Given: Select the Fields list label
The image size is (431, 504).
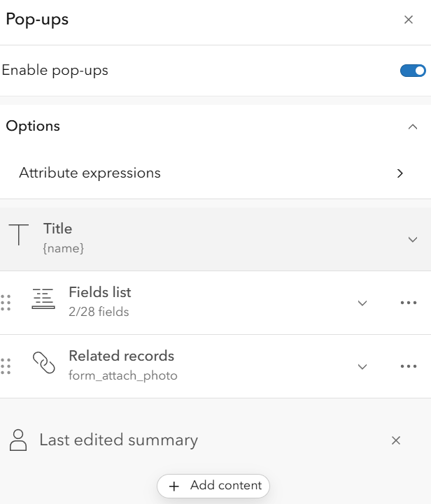Looking at the screenshot, I should tap(100, 292).
